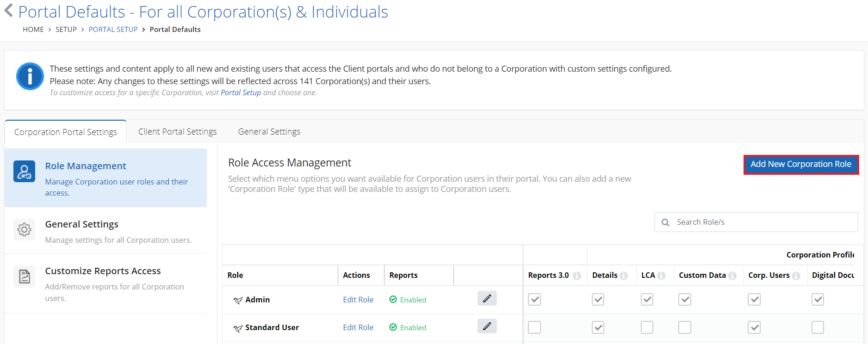
Task: Click the Role Access Management heading
Action: tap(290, 163)
